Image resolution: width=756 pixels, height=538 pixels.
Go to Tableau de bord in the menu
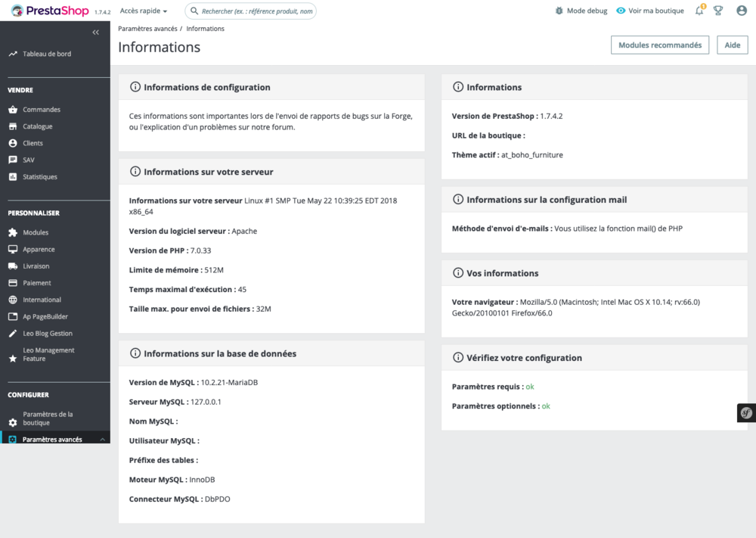(47, 53)
